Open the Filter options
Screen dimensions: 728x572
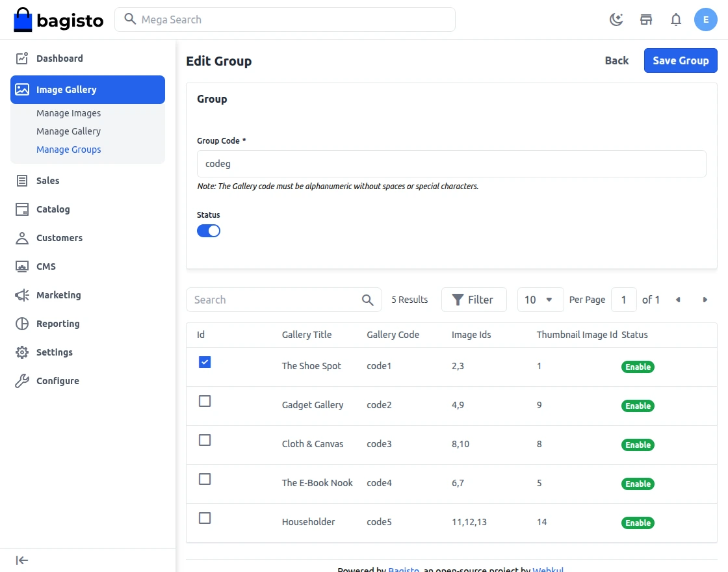(x=474, y=300)
